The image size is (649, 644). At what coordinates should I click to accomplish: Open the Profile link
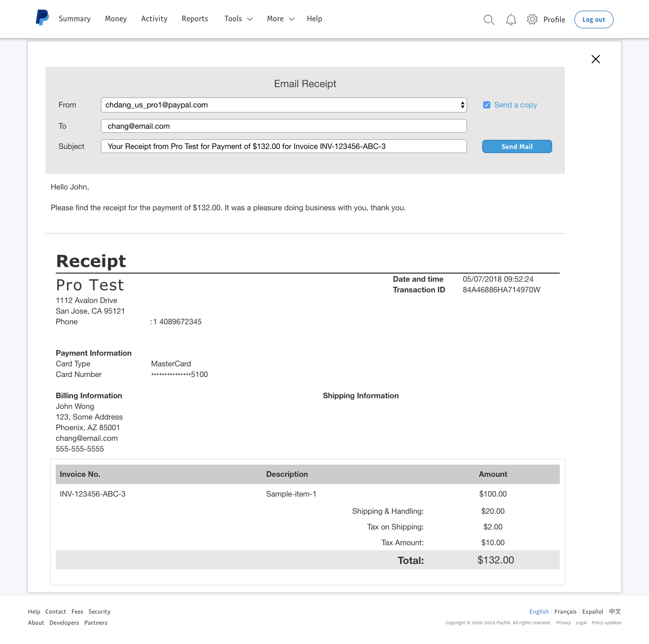point(554,20)
